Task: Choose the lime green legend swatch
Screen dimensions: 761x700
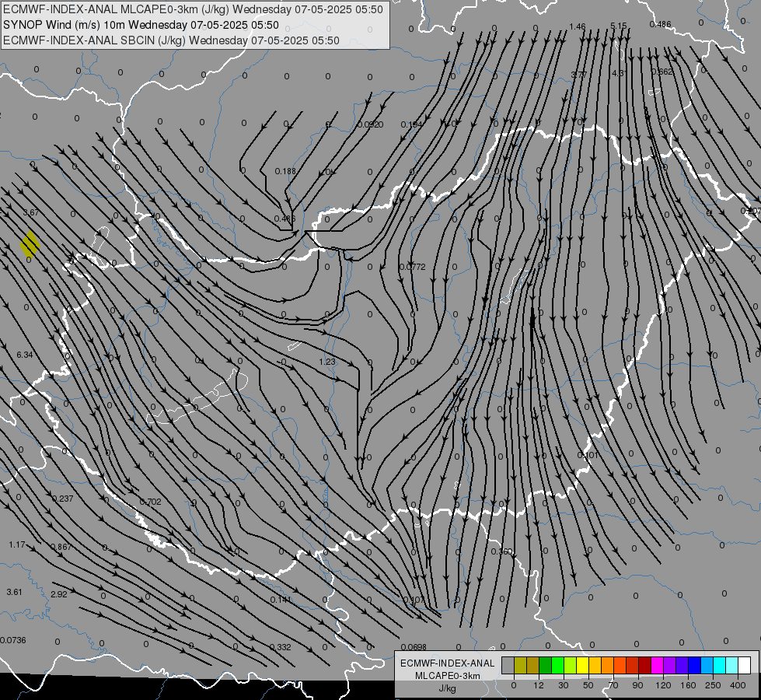Action: tap(570, 665)
